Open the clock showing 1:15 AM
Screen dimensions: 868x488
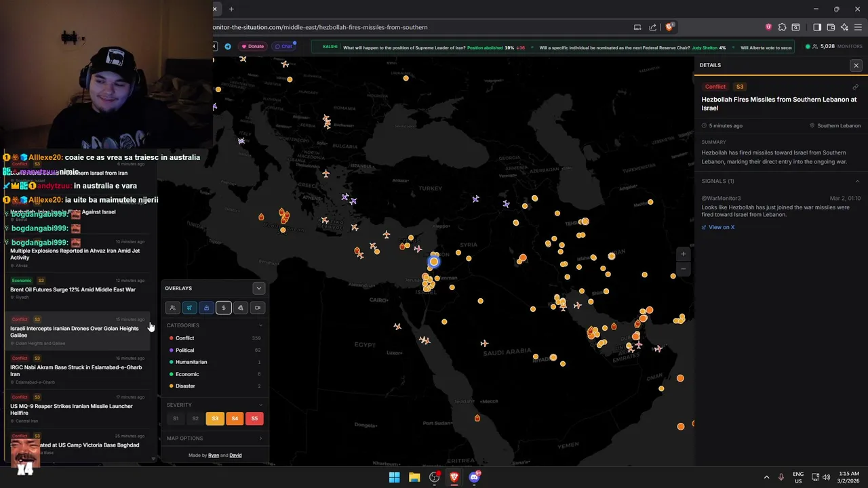(x=849, y=477)
